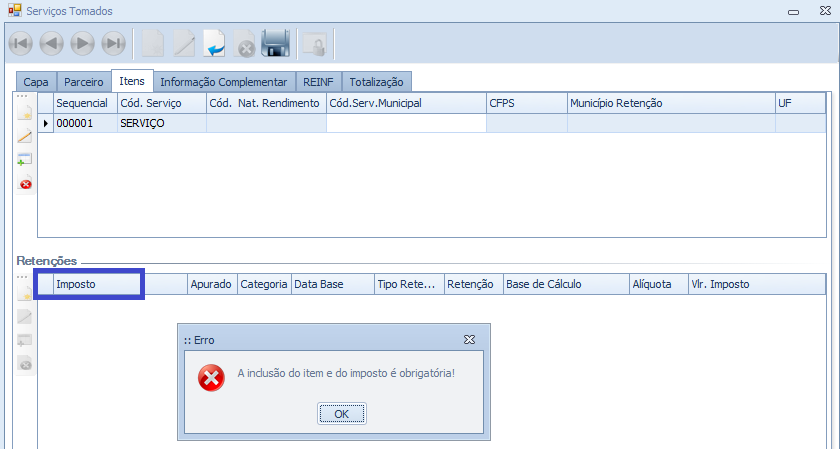Click empty Cód.Serv.Municipal cell of row 000001

pos(406,123)
